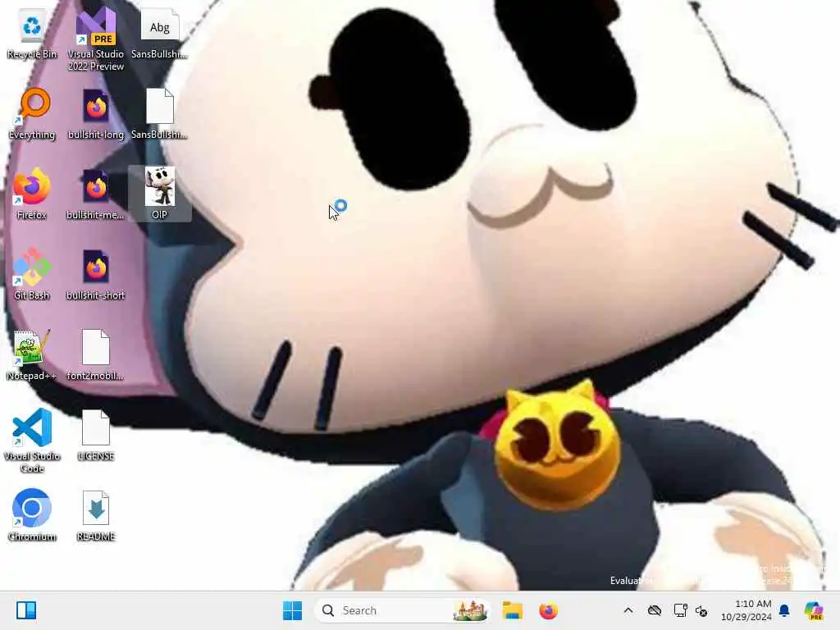Select the README file icon

(96, 515)
